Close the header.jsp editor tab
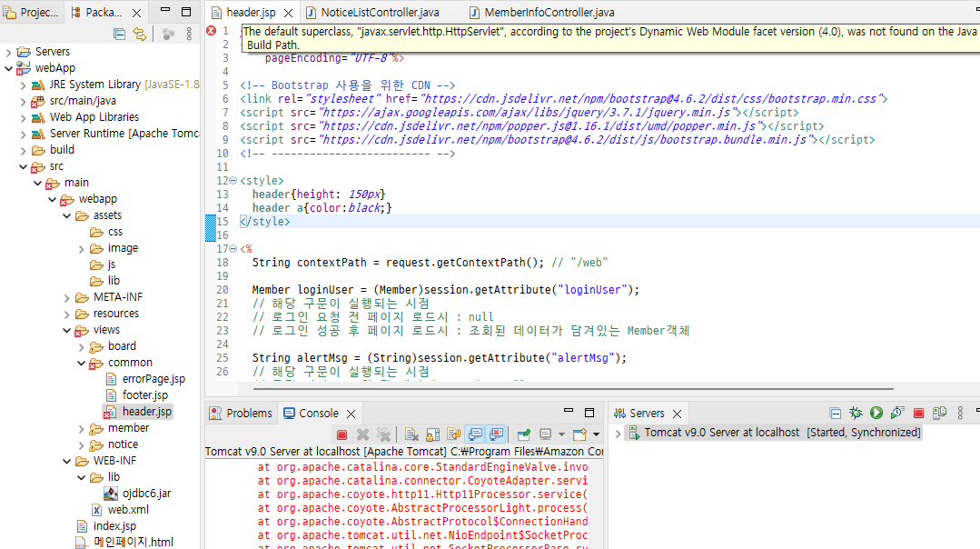Viewport: 980px width, 549px height. [x=288, y=13]
